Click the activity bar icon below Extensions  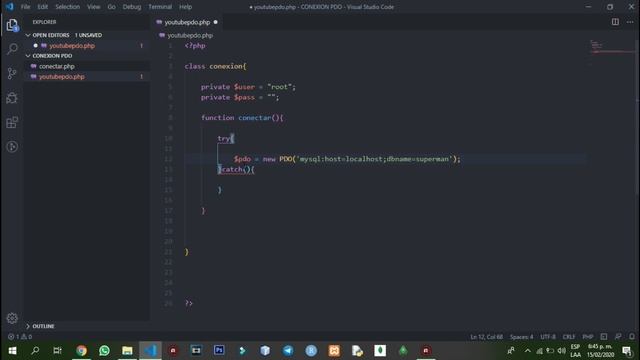click(12, 147)
